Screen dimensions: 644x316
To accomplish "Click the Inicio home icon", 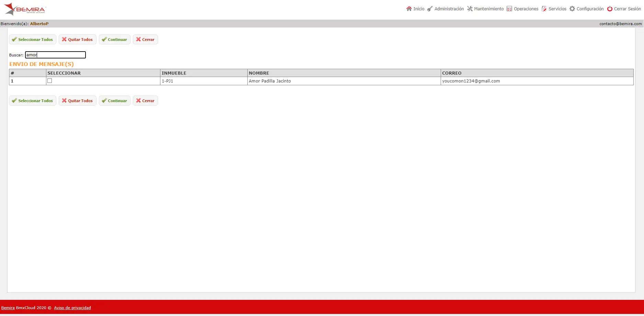I will (409, 9).
